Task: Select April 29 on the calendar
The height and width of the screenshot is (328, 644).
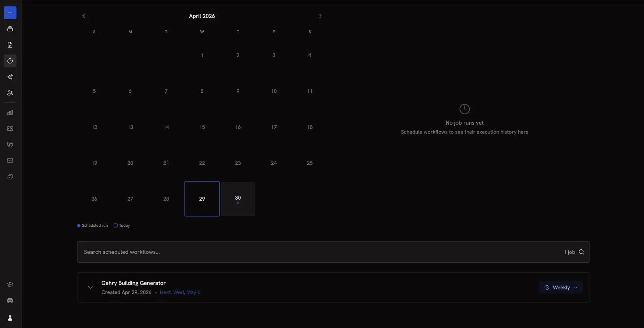Action: click(202, 199)
